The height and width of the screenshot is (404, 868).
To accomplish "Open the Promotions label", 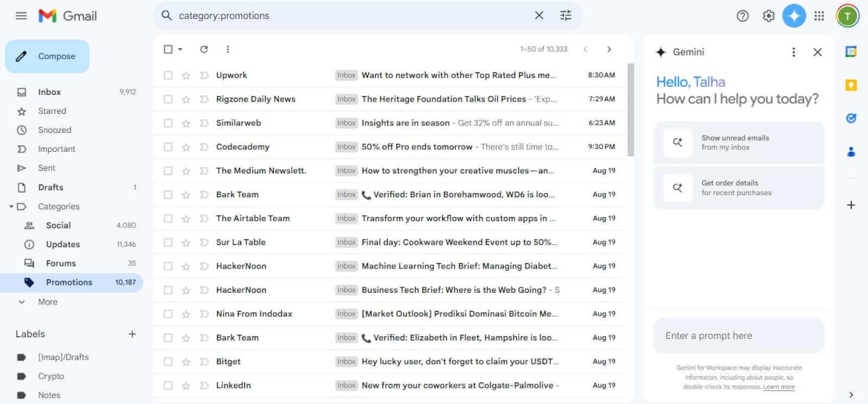I will [68, 282].
